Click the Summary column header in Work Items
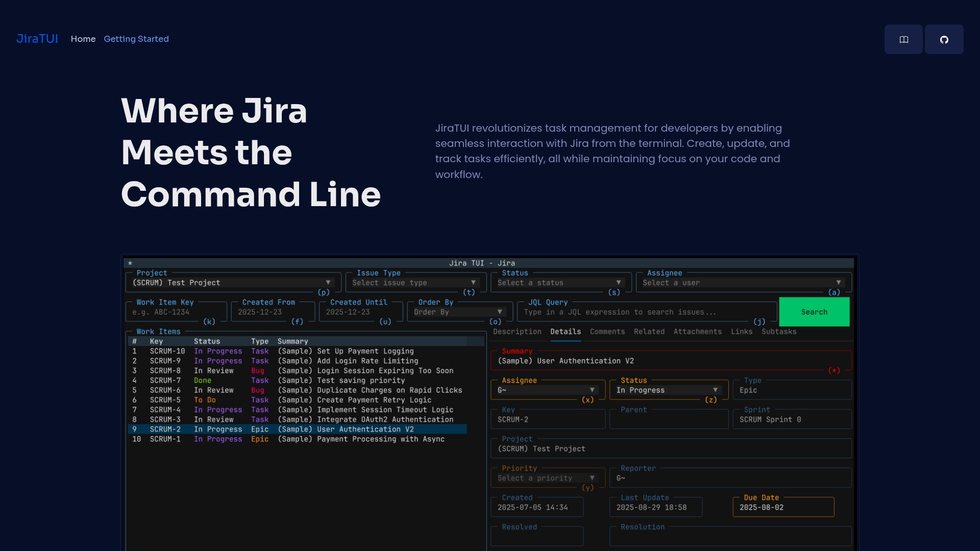The height and width of the screenshot is (551, 980). point(292,341)
